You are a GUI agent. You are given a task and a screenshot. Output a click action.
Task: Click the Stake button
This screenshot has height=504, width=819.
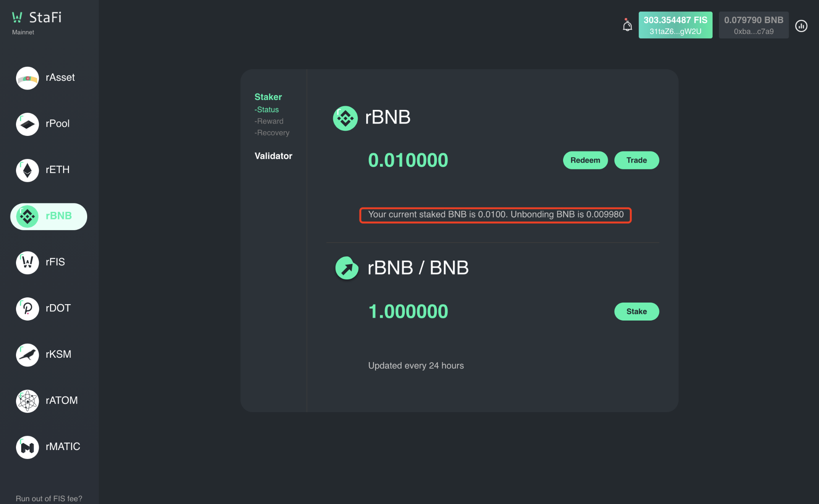click(636, 311)
